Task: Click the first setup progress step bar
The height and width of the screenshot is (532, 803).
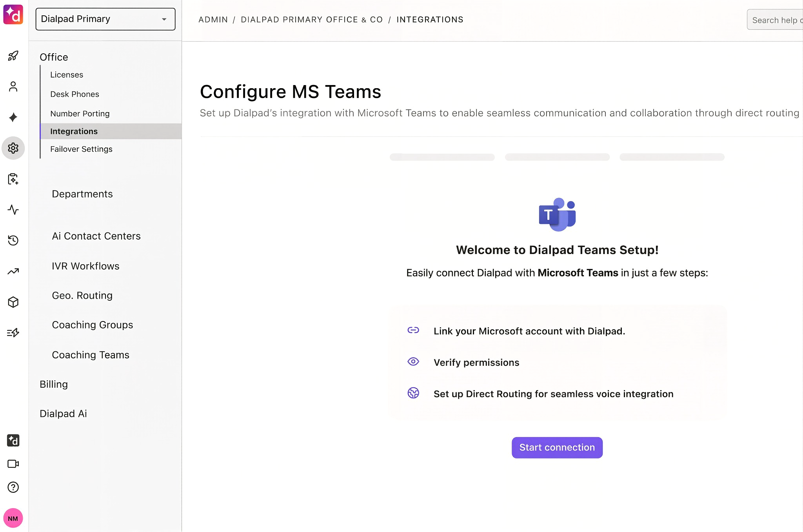Action: coord(442,157)
